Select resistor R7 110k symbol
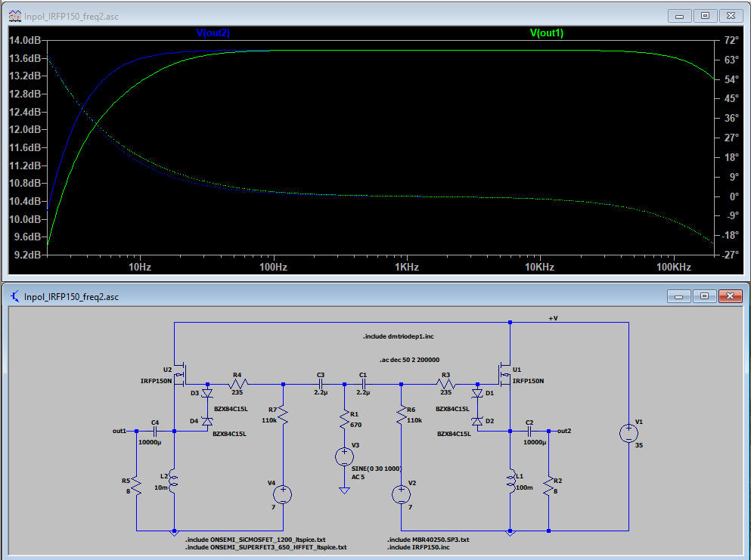 pyautogui.click(x=283, y=416)
